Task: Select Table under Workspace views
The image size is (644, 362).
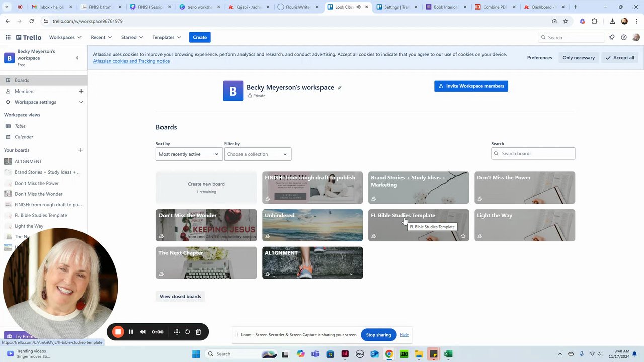Action: click(x=20, y=126)
